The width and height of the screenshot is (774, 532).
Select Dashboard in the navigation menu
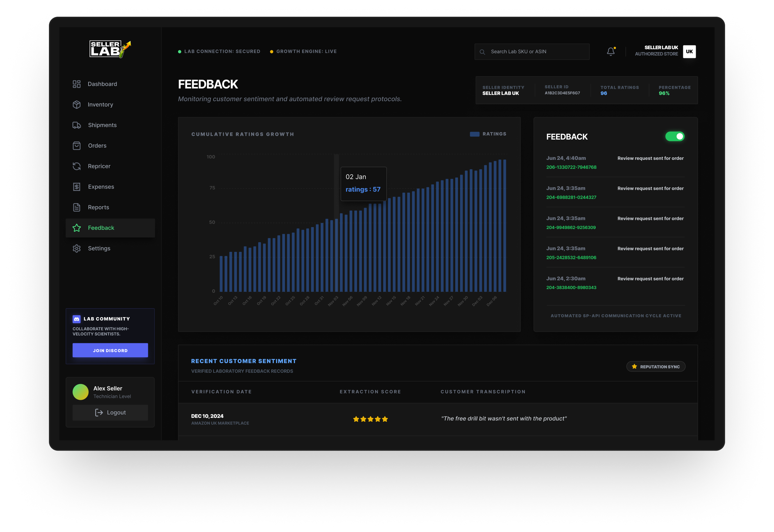pyautogui.click(x=77, y=84)
